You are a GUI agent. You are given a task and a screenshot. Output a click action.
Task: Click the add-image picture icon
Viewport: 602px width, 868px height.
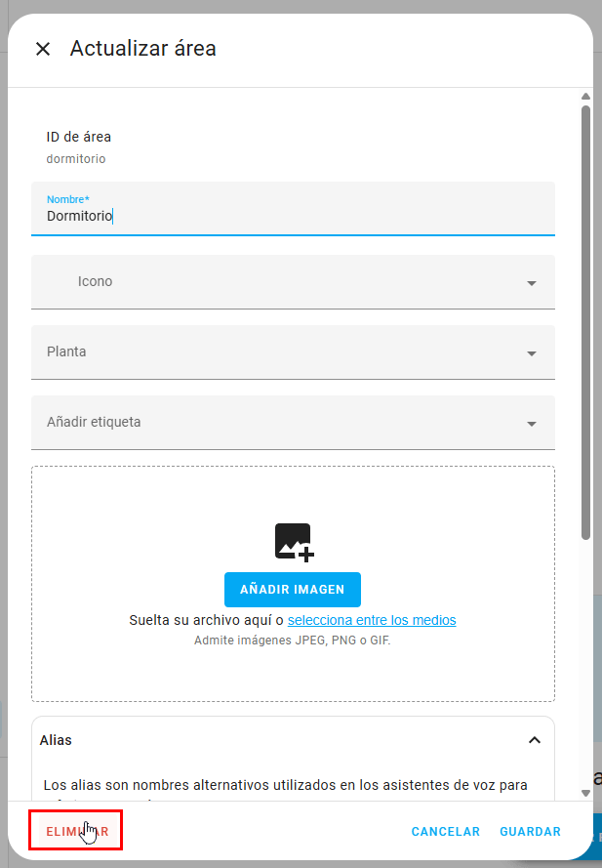coord(294,542)
